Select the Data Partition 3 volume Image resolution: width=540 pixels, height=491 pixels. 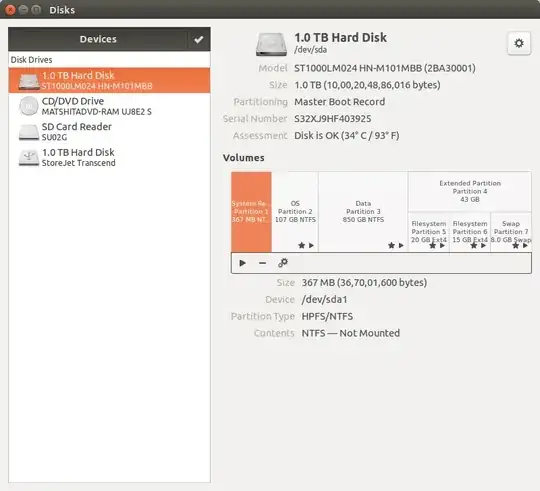363,212
